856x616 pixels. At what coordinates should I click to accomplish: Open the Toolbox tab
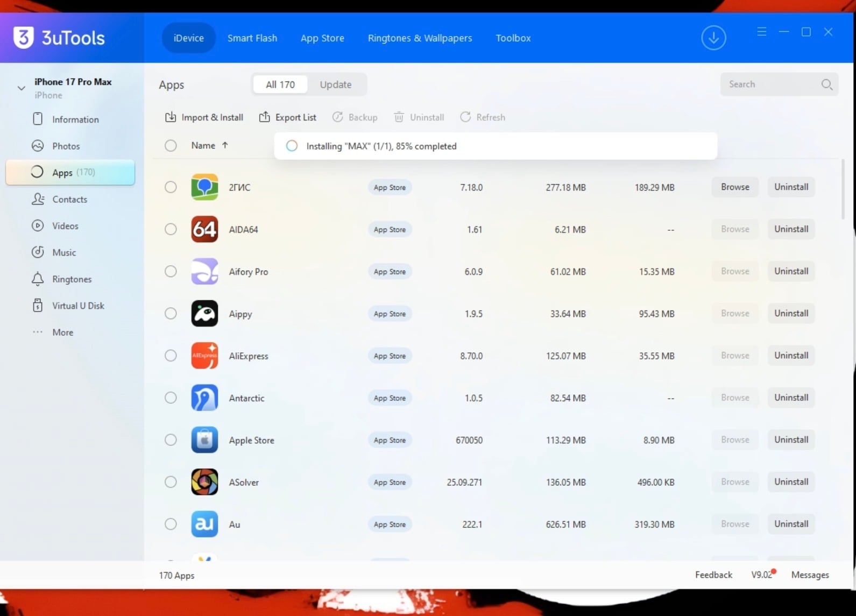pos(513,38)
